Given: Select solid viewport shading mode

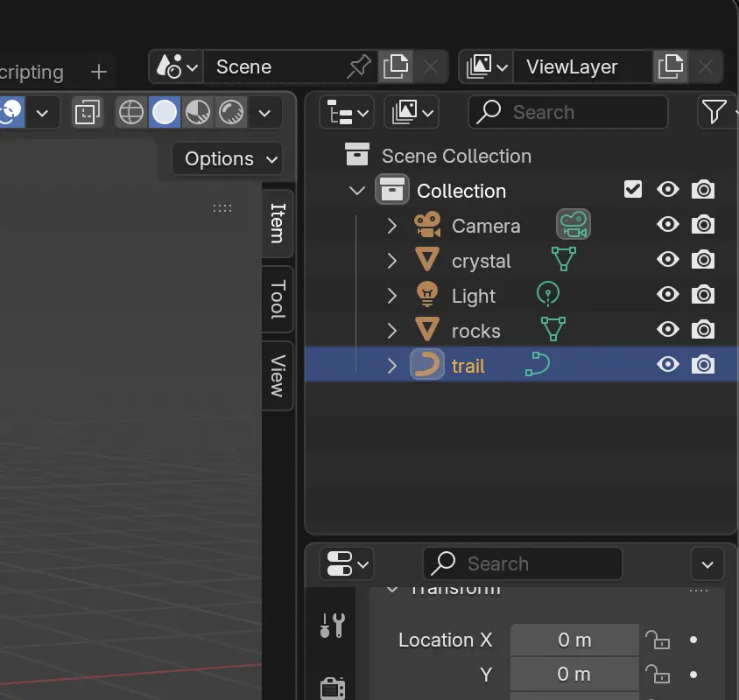Looking at the screenshot, I should pyautogui.click(x=165, y=112).
